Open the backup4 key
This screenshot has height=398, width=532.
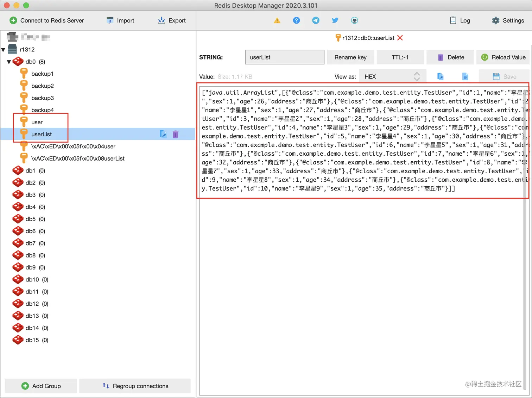[42, 110]
